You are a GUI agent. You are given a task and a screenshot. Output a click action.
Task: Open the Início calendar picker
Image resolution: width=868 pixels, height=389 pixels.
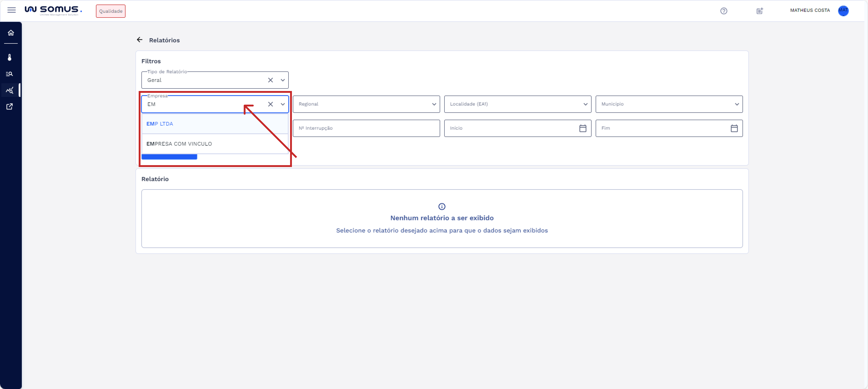click(x=583, y=129)
